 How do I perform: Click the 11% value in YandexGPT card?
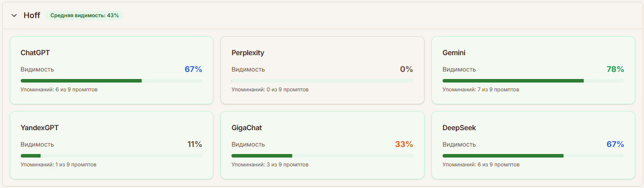point(194,144)
